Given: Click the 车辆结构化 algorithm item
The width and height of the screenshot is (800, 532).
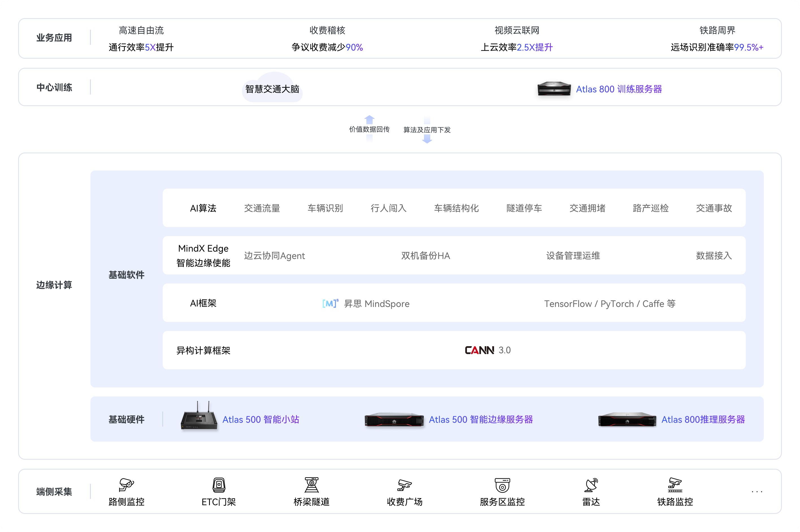Looking at the screenshot, I should 456,208.
